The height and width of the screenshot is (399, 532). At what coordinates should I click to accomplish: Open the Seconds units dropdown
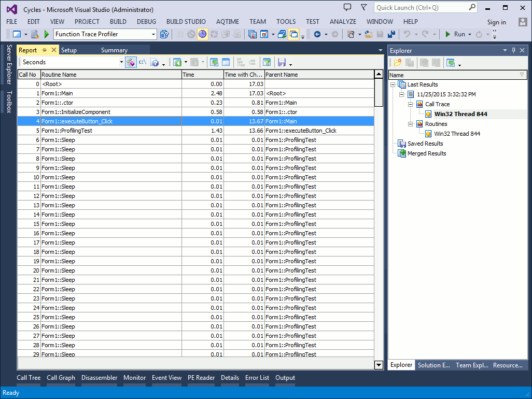pyautogui.click(x=121, y=62)
